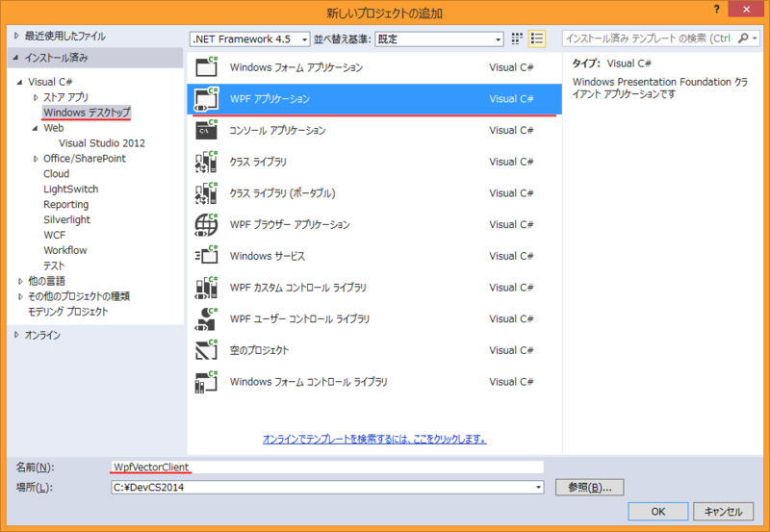770x532 pixels.
Task: Collapse the Visual C# tree node
Action: tap(19, 82)
